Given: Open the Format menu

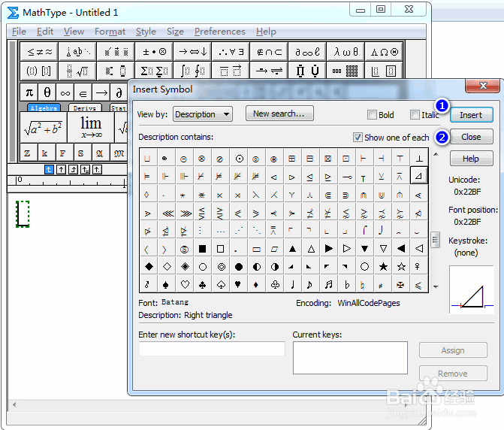Looking at the screenshot, I should click(x=110, y=32).
